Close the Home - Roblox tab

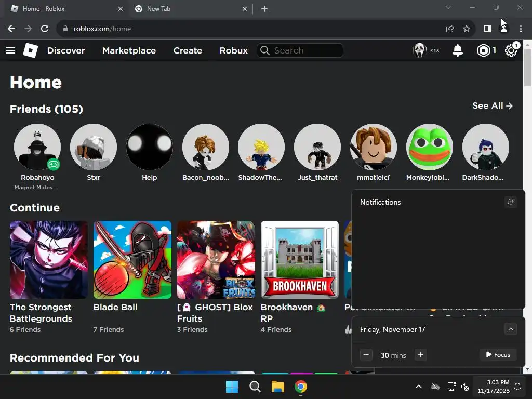(121, 9)
